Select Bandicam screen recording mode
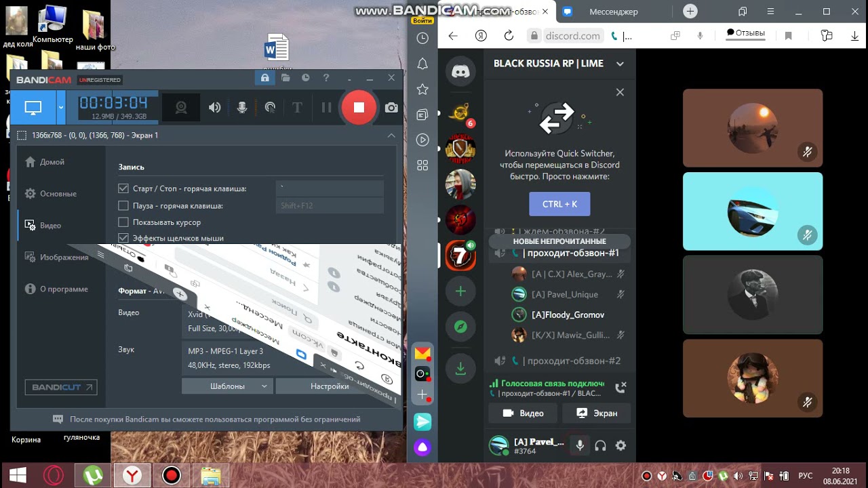The width and height of the screenshot is (868, 488). click(33, 107)
